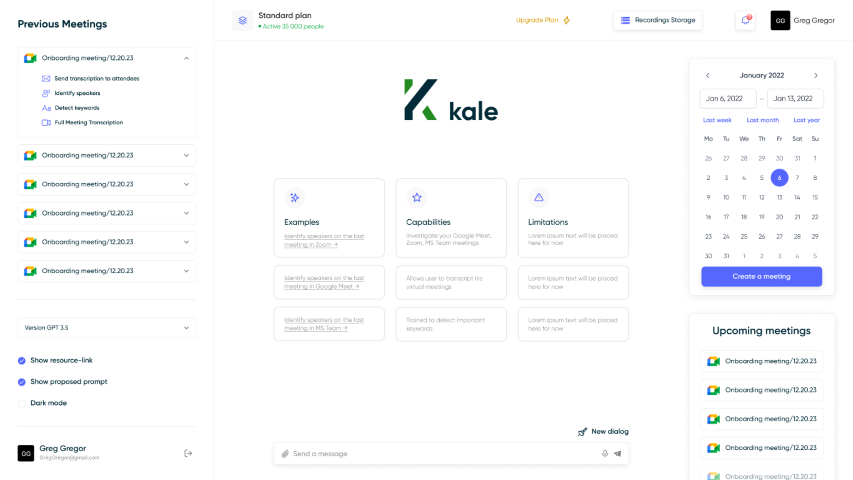Click the kale logo
Screen dimensions: 853x480
(x=451, y=100)
